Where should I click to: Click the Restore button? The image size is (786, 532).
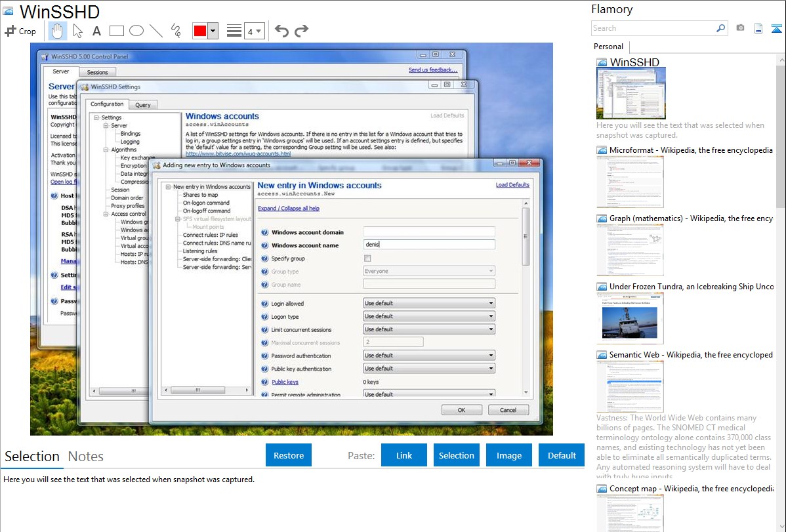[x=289, y=455]
